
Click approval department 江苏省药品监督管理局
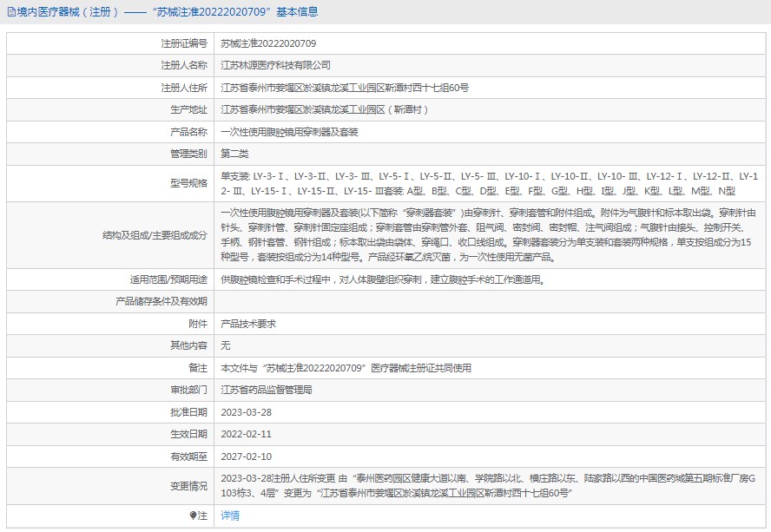267,390
